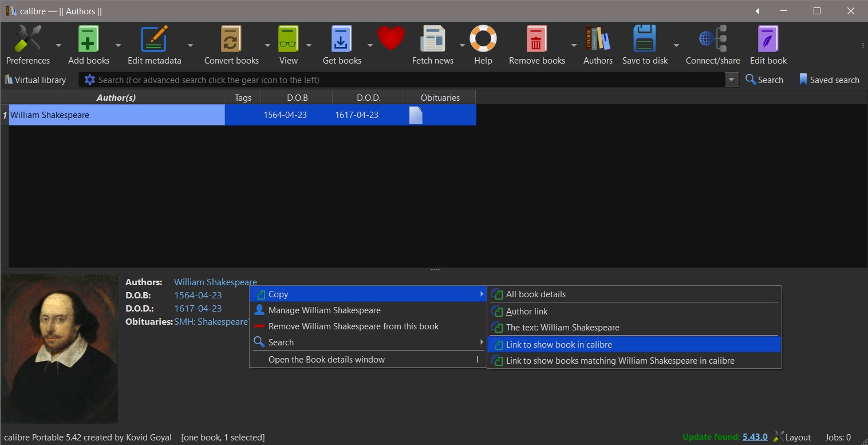868x445 pixels.
Task: Click the 1617-04-23 D.O.D. link in details
Action: tap(198, 309)
